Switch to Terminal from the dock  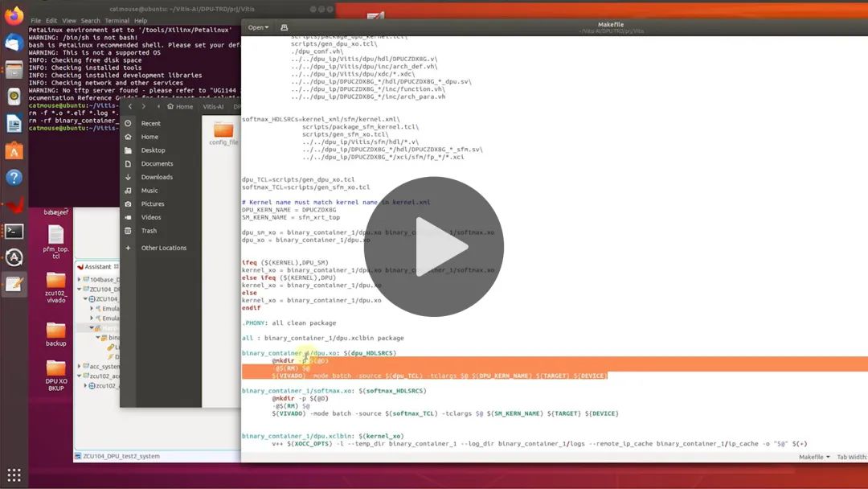[14, 231]
